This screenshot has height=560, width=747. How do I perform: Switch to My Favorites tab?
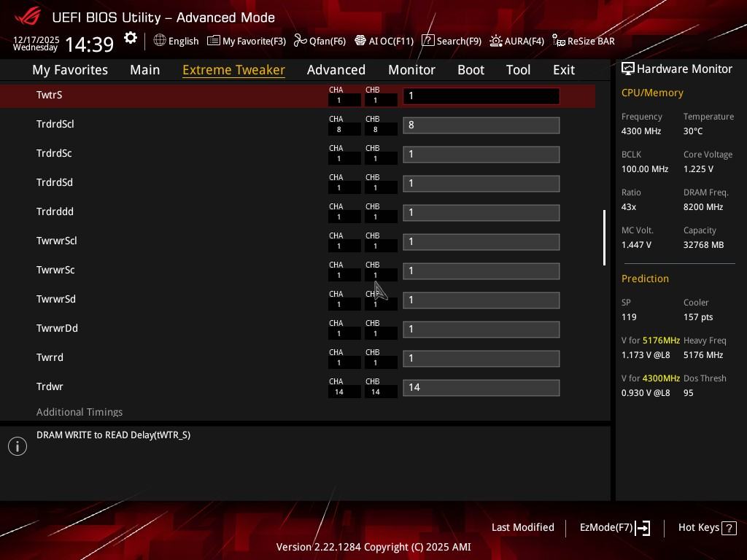pos(70,70)
